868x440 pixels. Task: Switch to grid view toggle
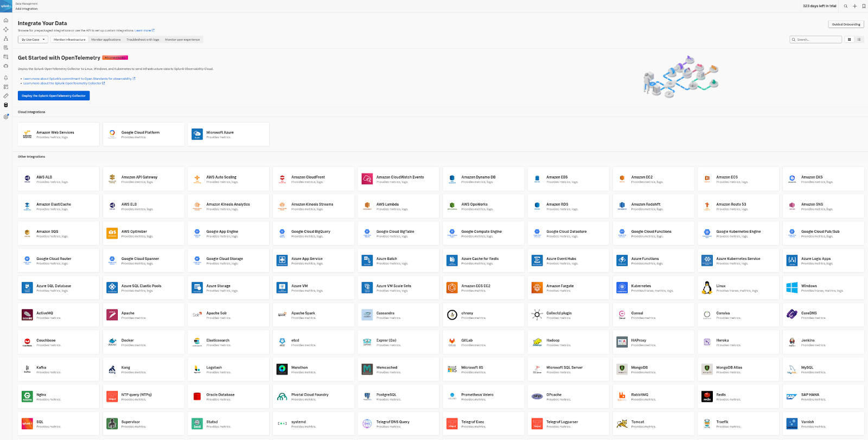[x=850, y=40]
